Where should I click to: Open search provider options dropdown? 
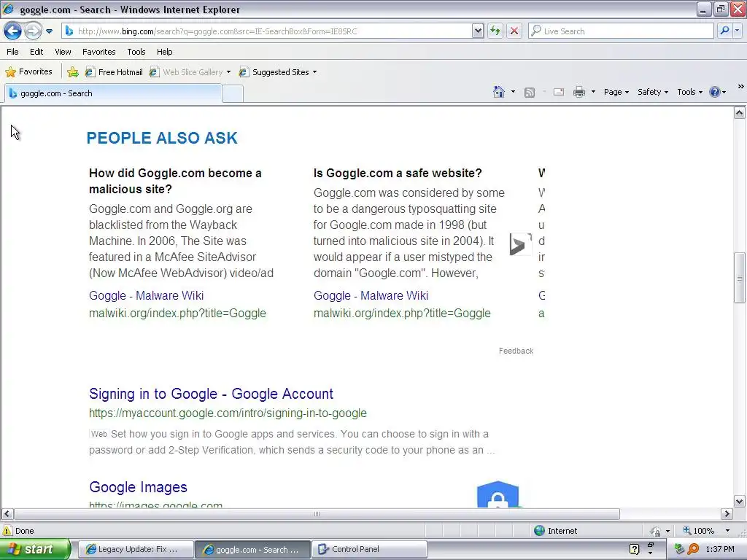(737, 31)
